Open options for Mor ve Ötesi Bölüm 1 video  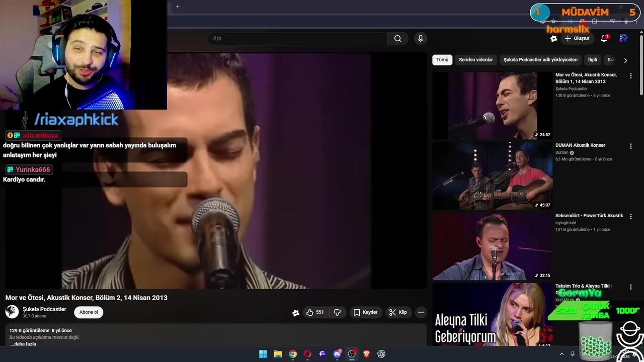point(630,76)
